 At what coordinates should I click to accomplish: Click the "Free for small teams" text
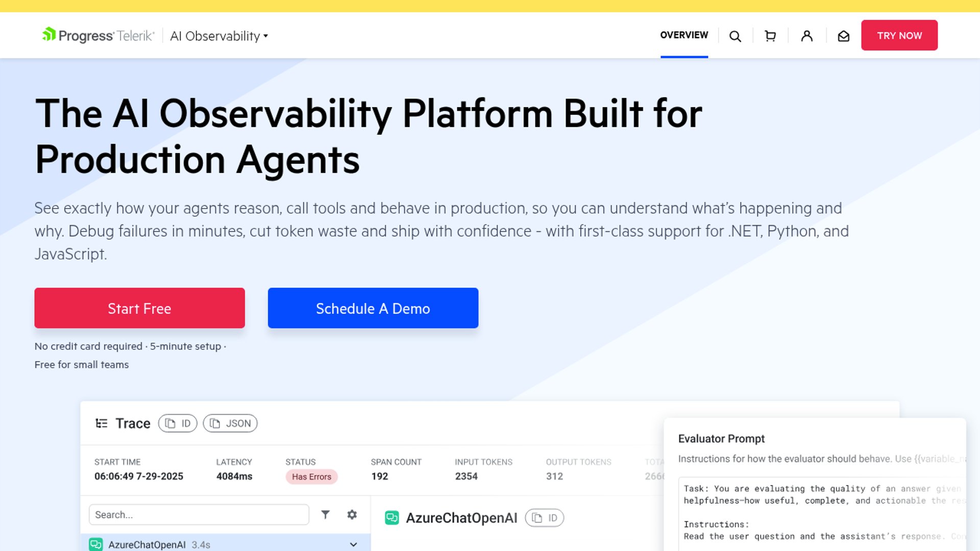coord(82,365)
